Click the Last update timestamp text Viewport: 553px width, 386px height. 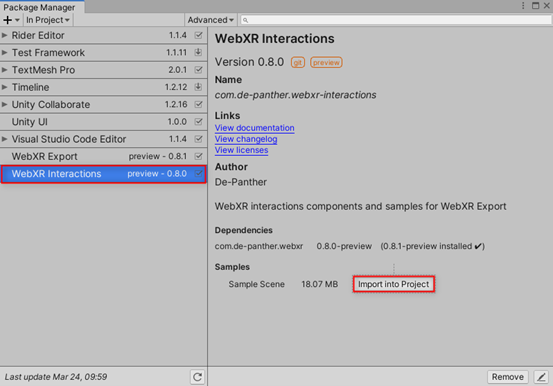[56, 377]
